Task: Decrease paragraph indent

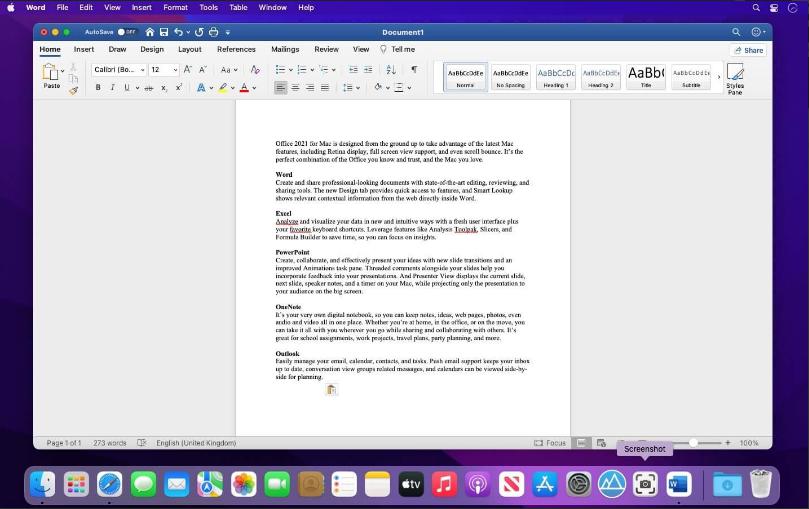Action: (353, 69)
